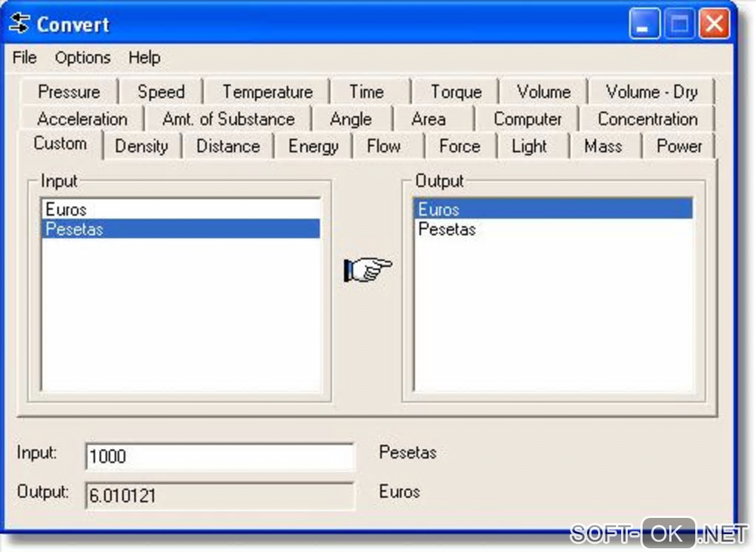This screenshot has width=756, height=552.
Task: Open the Amt. of Substance tab
Action: click(x=228, y=119)
